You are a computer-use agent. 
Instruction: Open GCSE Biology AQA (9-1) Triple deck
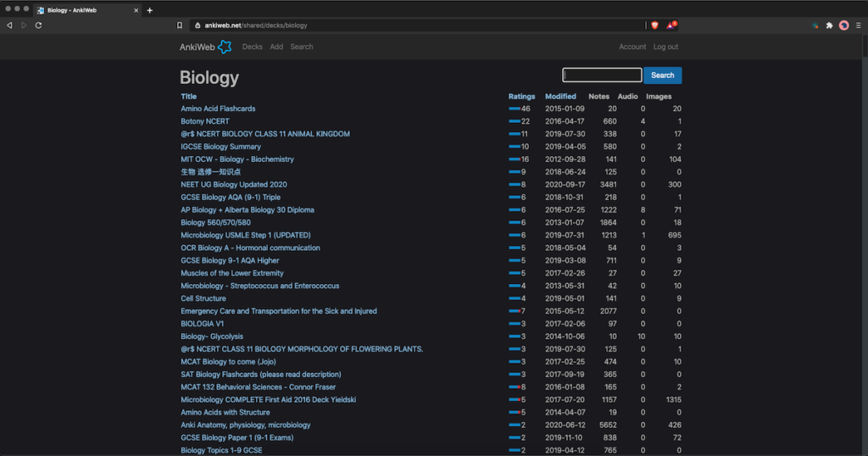(231, 197)
